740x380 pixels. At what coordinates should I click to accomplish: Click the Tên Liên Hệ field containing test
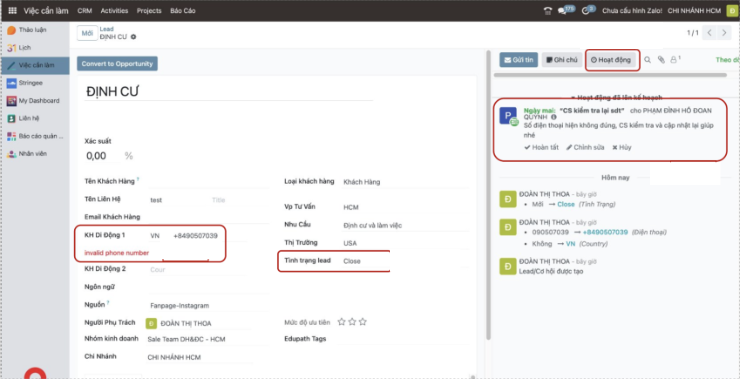point(177,200)
